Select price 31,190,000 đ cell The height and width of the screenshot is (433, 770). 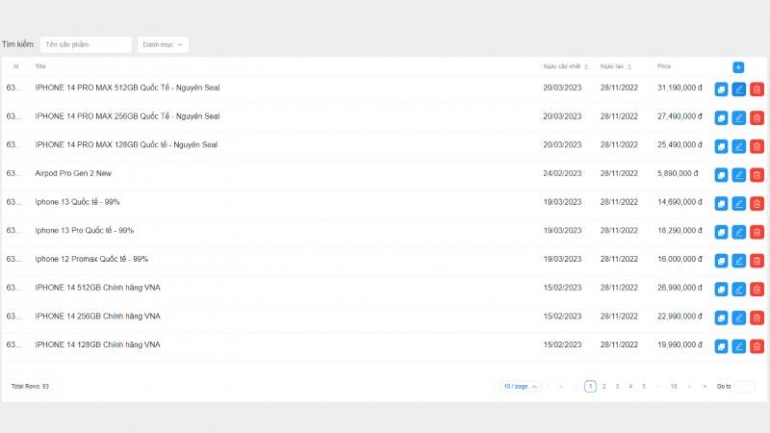point(680,88)
